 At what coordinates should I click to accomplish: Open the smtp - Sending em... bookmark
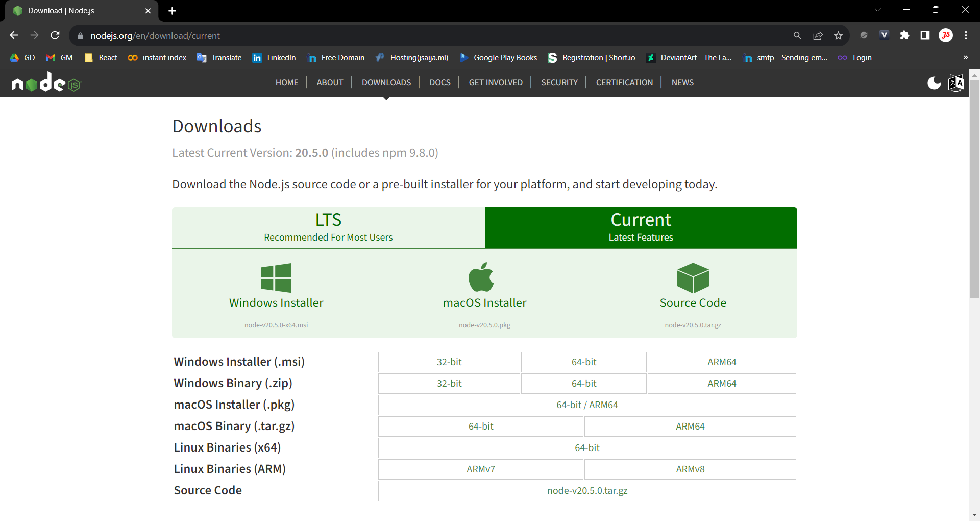click(x=785, y=58)
